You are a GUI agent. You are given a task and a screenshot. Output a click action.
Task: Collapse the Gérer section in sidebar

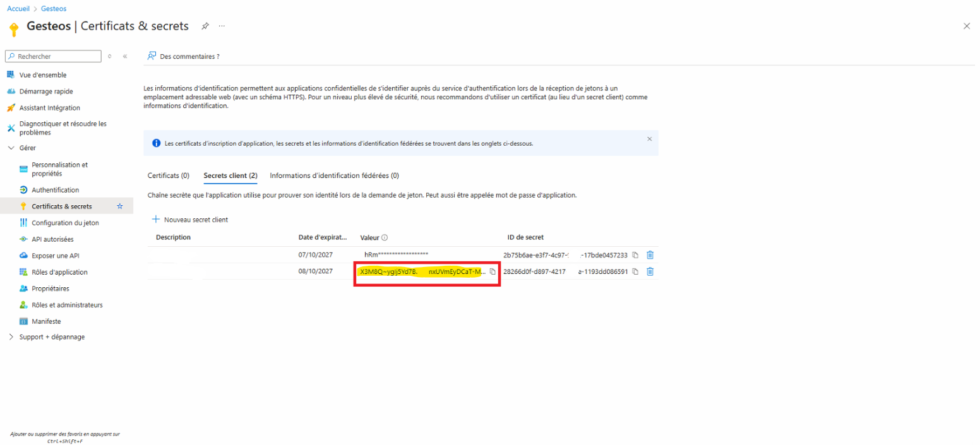[11, 148]
